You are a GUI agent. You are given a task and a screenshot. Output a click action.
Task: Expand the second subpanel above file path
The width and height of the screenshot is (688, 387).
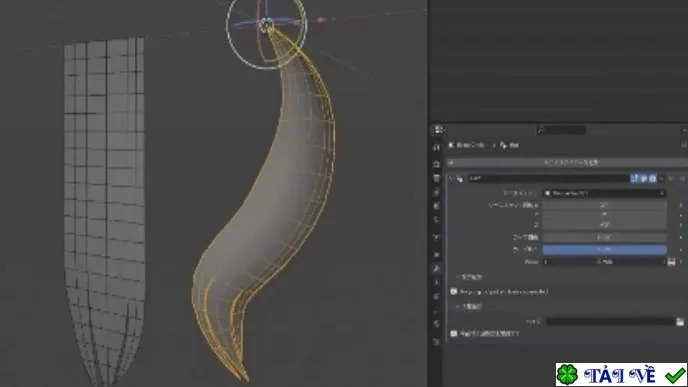(x=469, y=306)
